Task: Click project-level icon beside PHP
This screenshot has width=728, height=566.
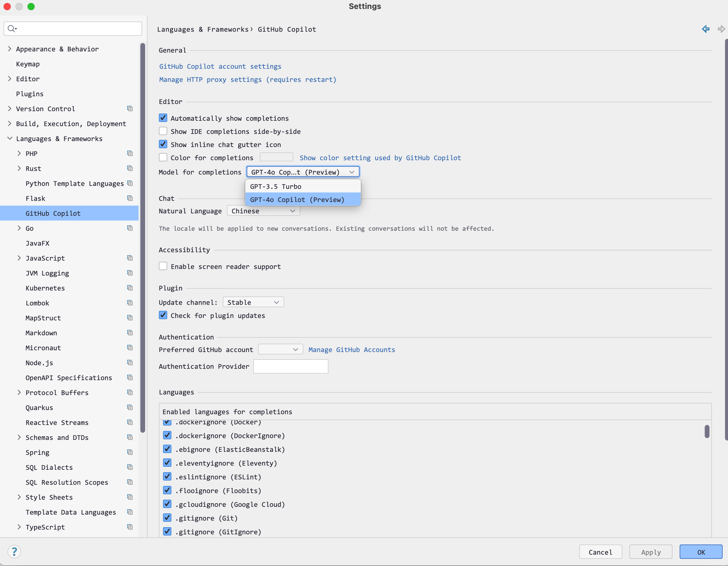Action: (x=130, y=153)
